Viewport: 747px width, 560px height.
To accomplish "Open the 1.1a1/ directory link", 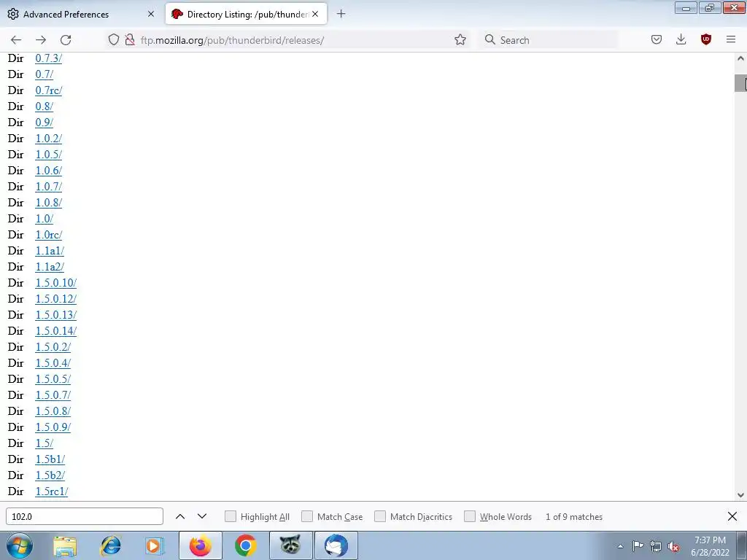I will pos(50,251).
